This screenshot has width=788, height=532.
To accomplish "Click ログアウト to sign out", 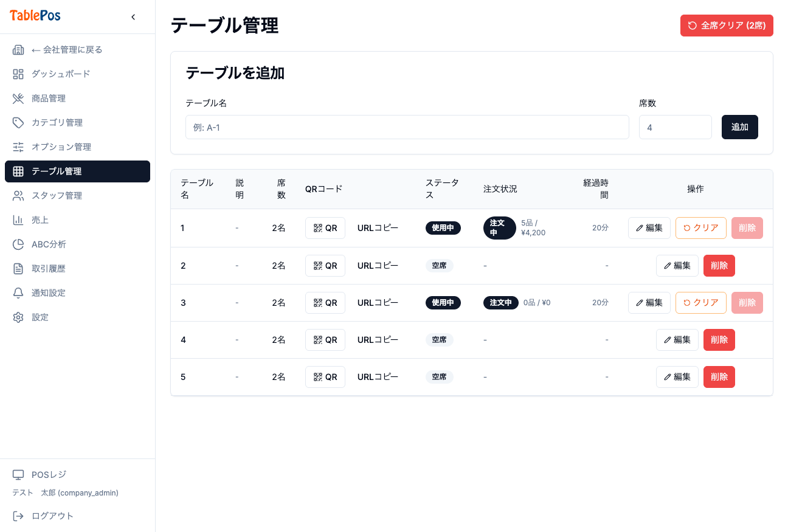I will click(77, 516).
